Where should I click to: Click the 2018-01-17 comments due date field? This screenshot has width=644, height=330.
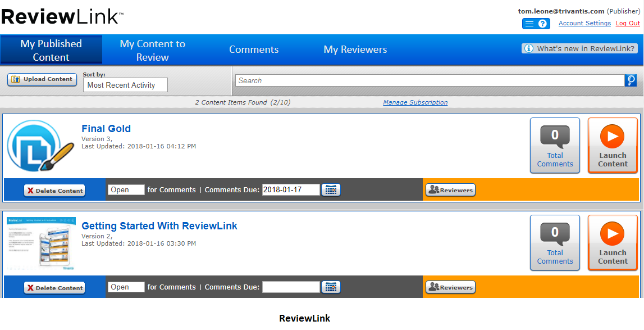click(x=291, y=189)
